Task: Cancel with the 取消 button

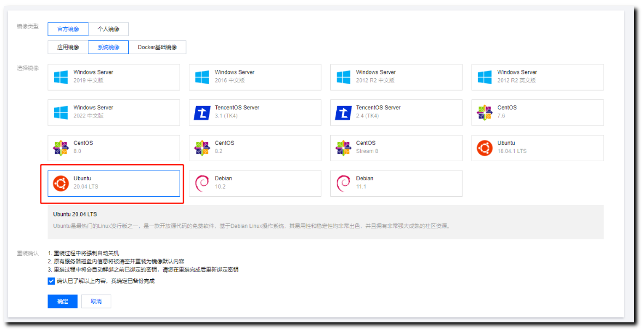Action: [x=96, y=301]
